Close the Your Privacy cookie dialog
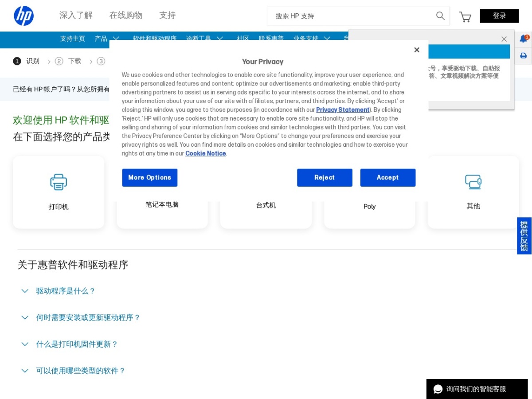The height and width of the screenshot is (399, 532). pos(417,50)
